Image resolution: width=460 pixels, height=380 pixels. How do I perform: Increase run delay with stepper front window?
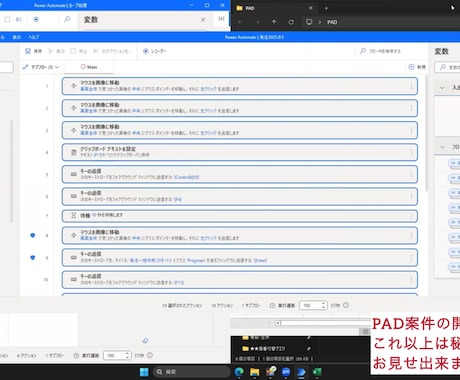pyautogui.click(x=323, y=303)
